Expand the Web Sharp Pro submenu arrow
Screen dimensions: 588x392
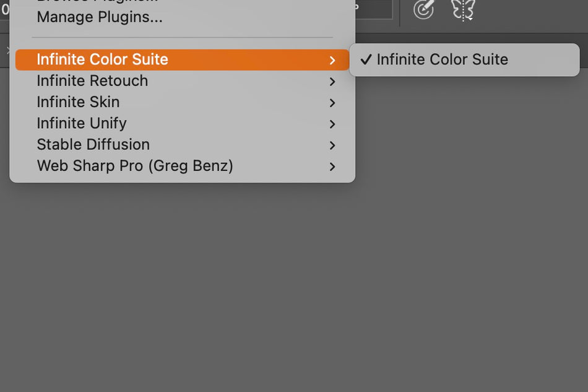point(332,167)
